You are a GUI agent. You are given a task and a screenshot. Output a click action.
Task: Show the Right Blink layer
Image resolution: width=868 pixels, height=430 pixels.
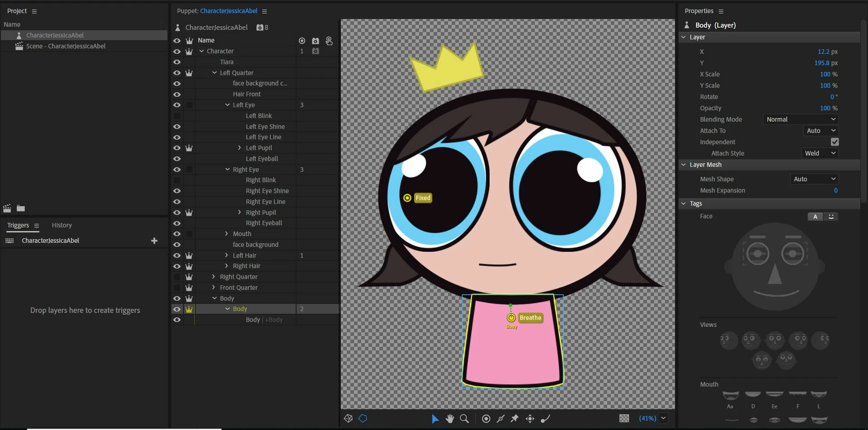177,180
